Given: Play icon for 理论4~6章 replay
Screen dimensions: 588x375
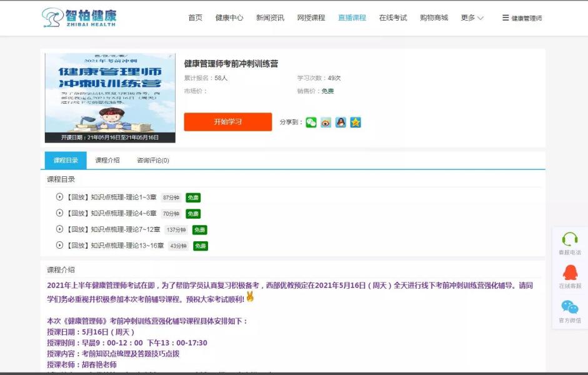Looking at the screenshot, I should (x=59, y=213).
